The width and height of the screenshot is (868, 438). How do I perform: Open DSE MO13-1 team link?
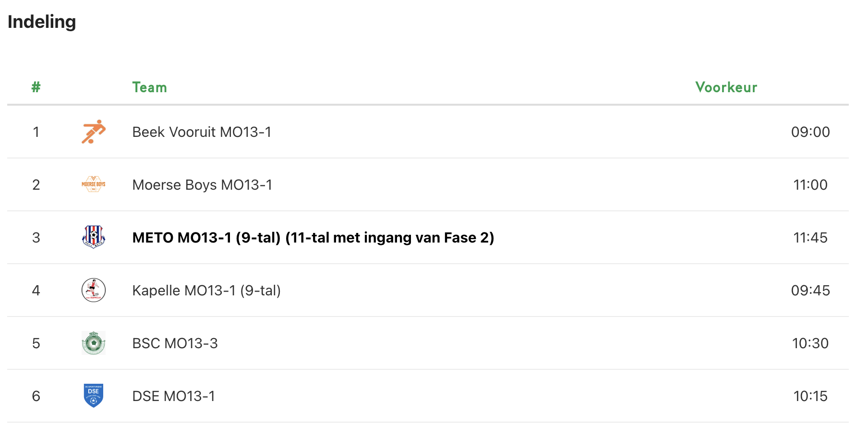(x=173, y=396)
